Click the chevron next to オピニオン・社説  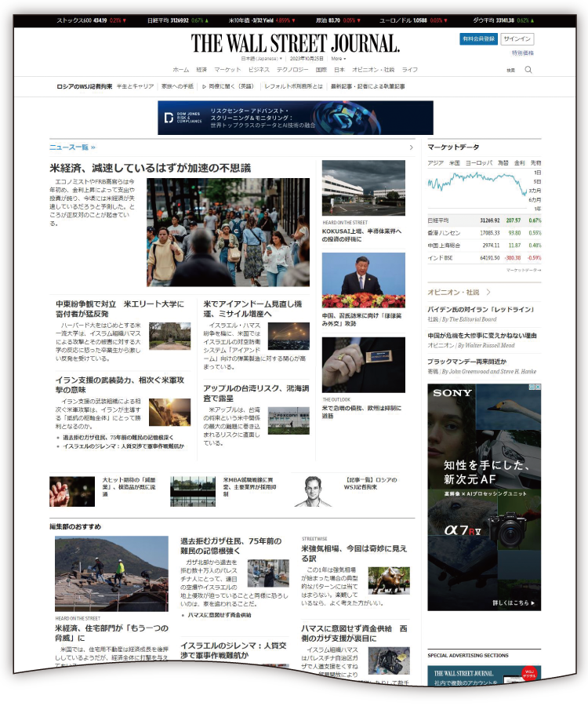pyautogui.click(x=488, y=293)
